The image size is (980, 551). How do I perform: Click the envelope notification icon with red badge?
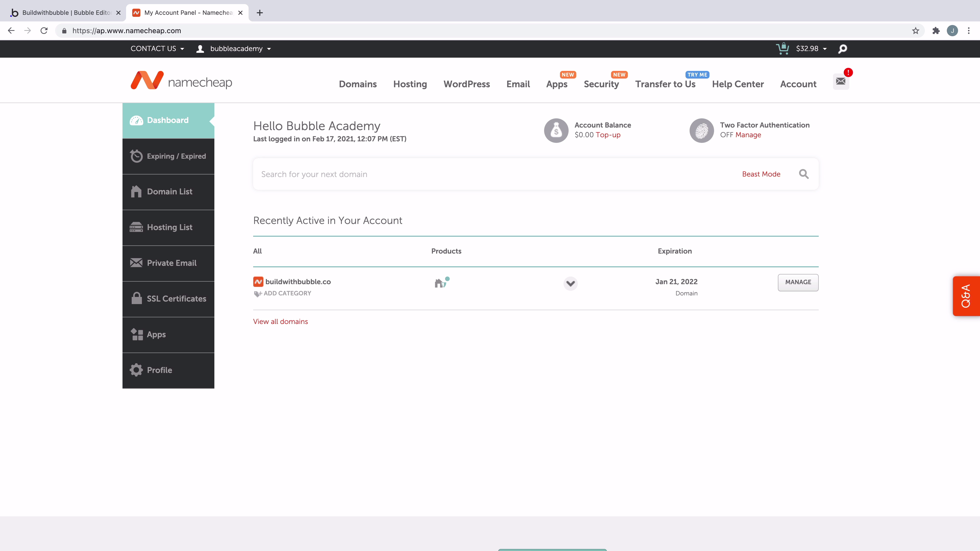coord(841,81)
